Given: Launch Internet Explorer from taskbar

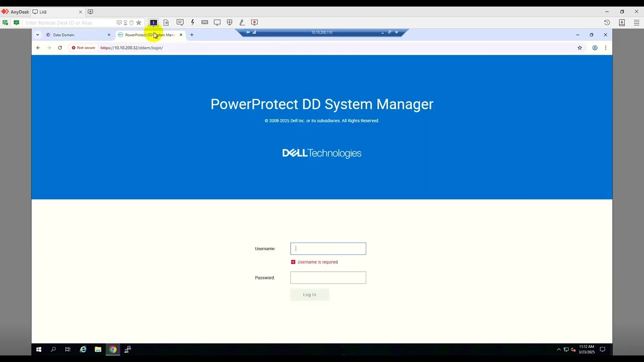Looking at the screenshot, I should point(83,349).
